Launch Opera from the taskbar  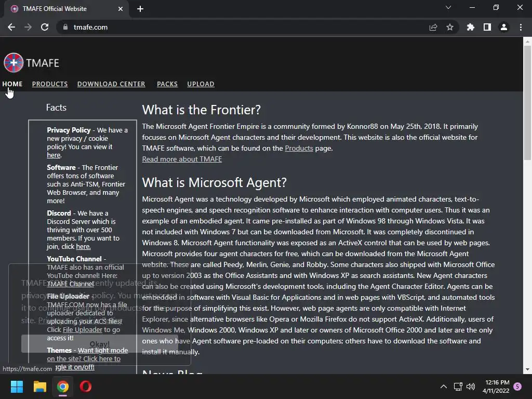[86, 387]
